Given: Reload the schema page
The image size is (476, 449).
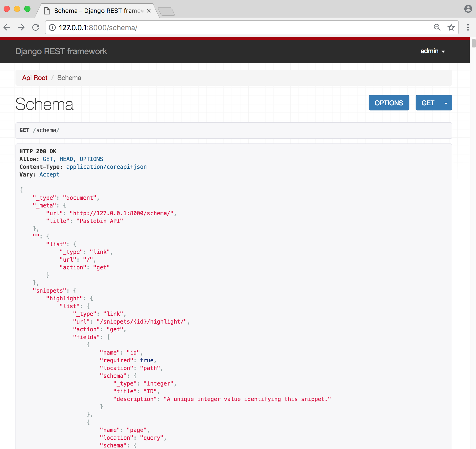Looking at the screenshot, I should coord(36,27).
